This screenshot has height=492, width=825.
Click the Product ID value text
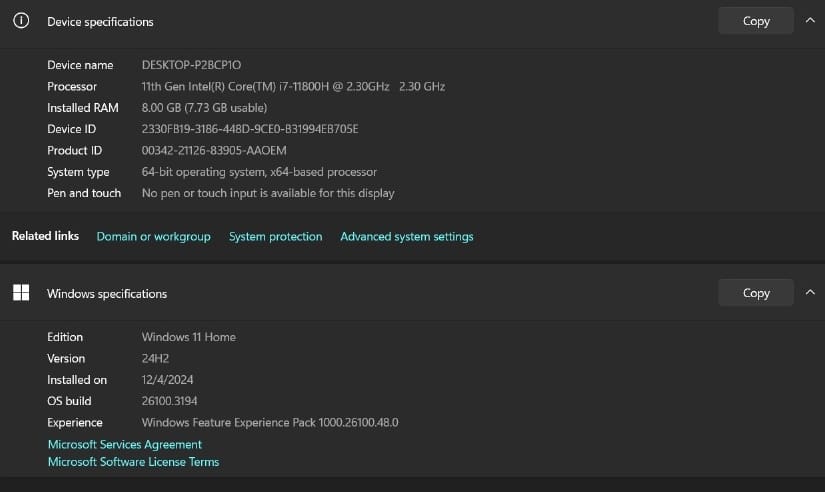pos(214,150)
